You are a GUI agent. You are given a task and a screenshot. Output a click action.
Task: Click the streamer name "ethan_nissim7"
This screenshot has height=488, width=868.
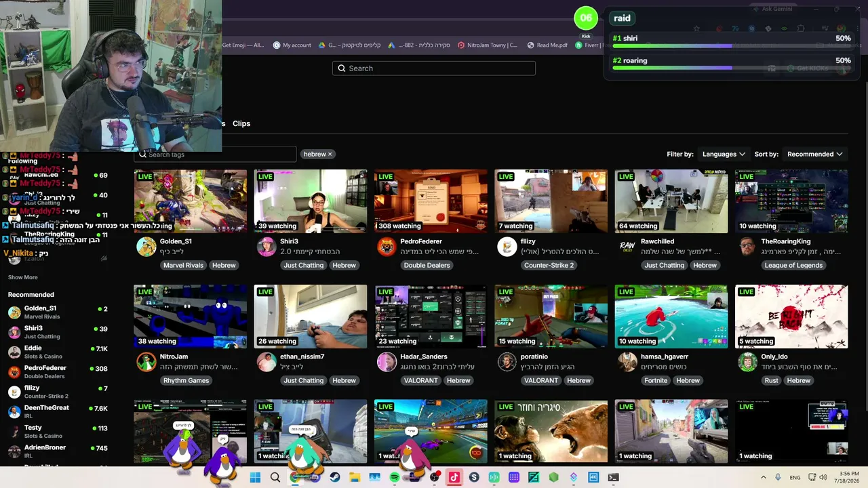click(302, 357)
